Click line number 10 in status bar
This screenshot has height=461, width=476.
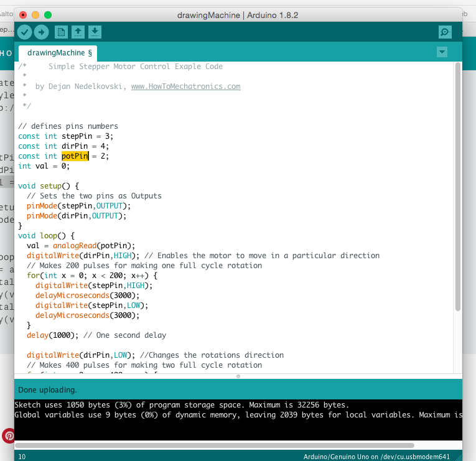pyautogui.click(x=22, y=457)
